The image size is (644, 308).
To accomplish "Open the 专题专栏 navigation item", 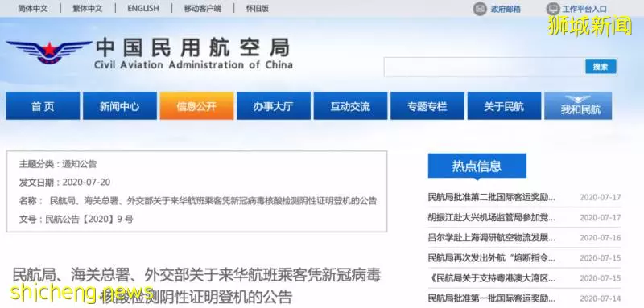I will tap(427, 106).
